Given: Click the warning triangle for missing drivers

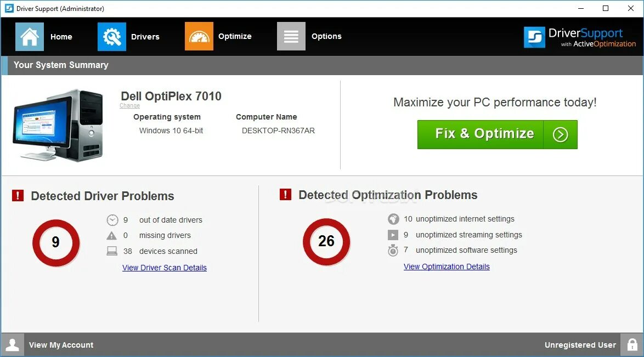Looking at the screenshot, I should tap(112, 235).
